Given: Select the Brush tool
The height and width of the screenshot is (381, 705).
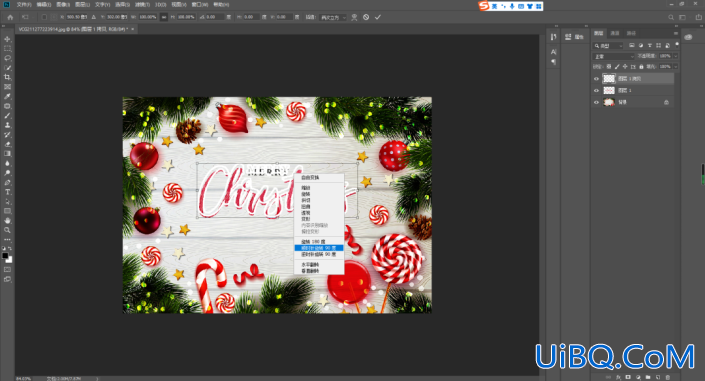Looking at the screenshot, I should (7, 116).
